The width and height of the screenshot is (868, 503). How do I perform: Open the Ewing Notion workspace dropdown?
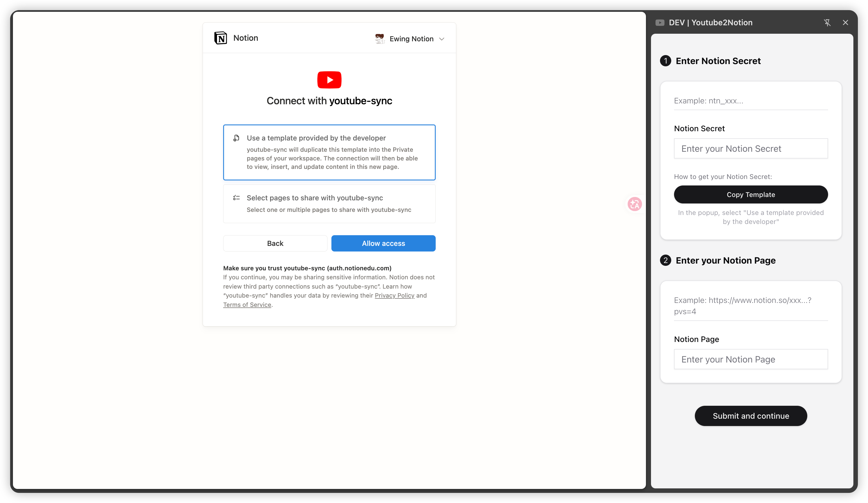410,38
